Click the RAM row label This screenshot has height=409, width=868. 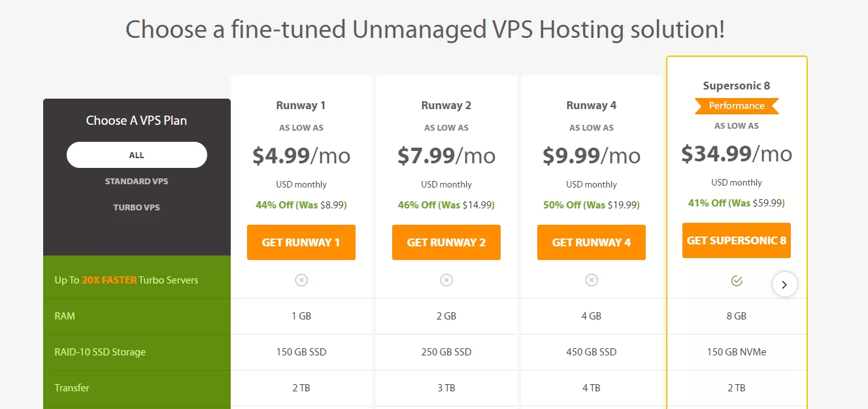coord(65,316)
